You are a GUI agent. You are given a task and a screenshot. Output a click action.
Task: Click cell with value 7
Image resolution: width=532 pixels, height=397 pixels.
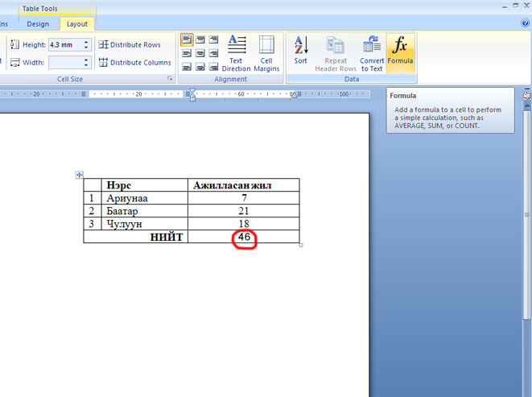[244, 198]
